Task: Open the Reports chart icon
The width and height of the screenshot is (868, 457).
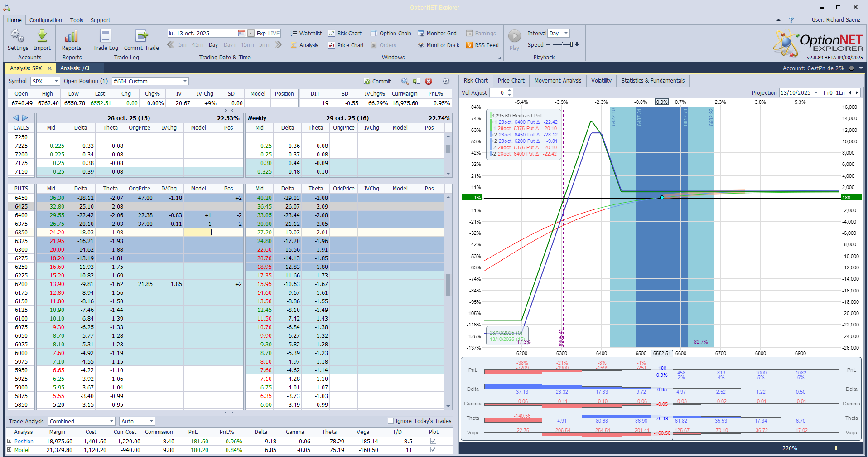Action: point(72,36)
